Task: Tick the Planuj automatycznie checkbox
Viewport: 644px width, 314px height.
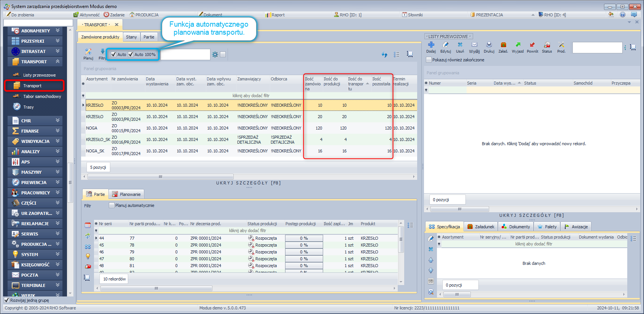Action: point(112,205)
